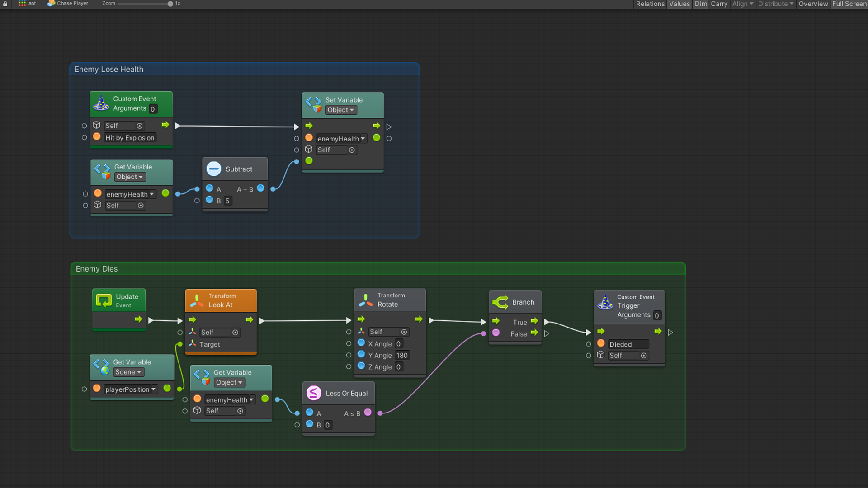This screenshot has height=488, width=868.
Task: Open the Distribute menu
Action: tap(776, 4)
